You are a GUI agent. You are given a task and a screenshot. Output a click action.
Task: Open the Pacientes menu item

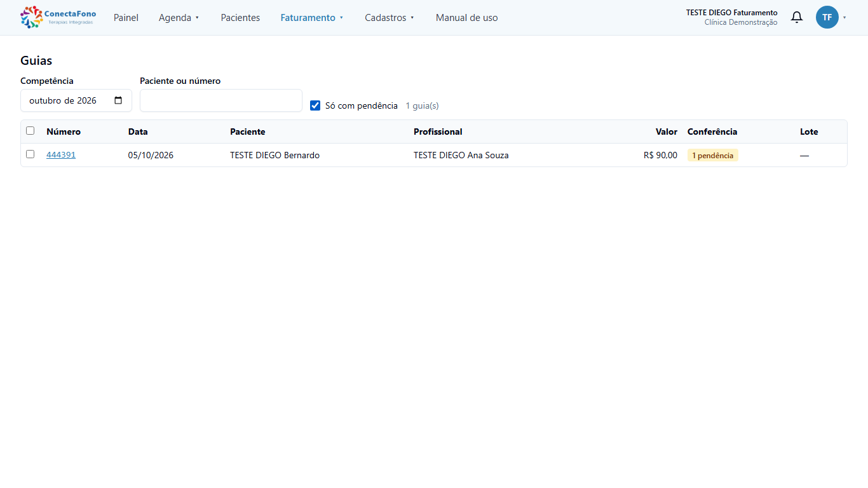pyautogui.click(x=240, y=18)
